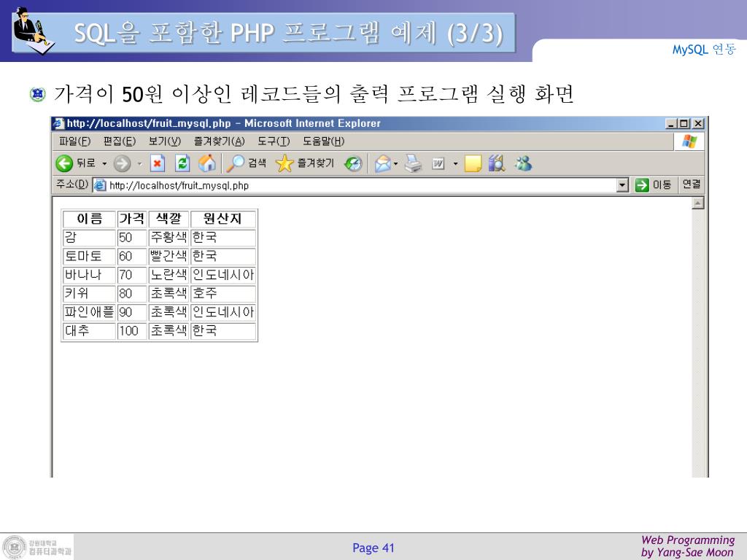Screen dimensions: 747x560
Task: Click the 이름 column header
Action: pyautogui.click(x=90, y=219)
